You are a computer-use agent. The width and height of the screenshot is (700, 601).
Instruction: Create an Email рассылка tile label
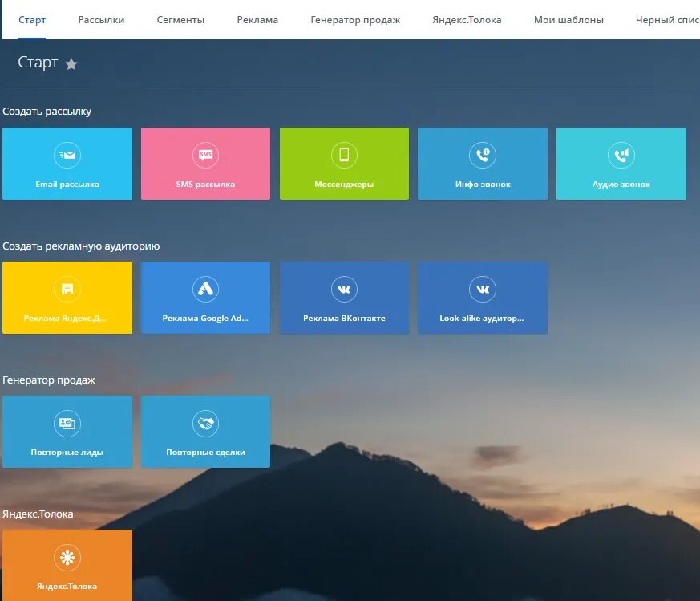67,184
